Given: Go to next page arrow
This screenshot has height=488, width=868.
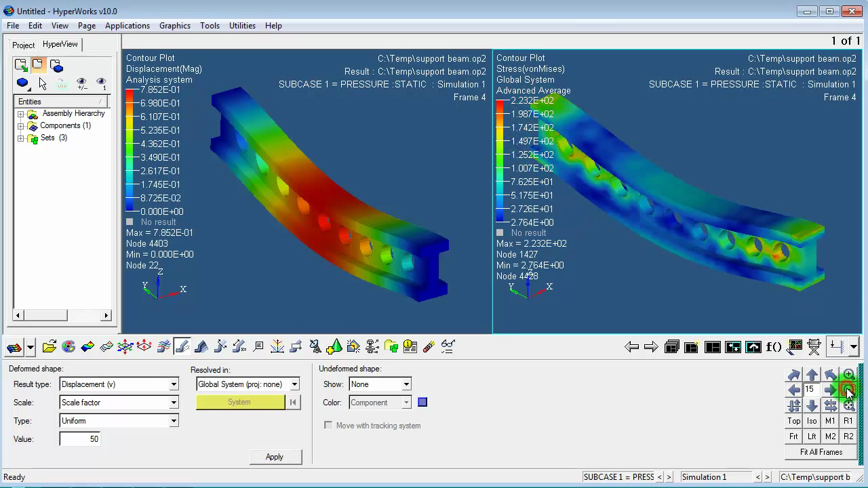Looking at the screenshot, I should tap(651, 347).
